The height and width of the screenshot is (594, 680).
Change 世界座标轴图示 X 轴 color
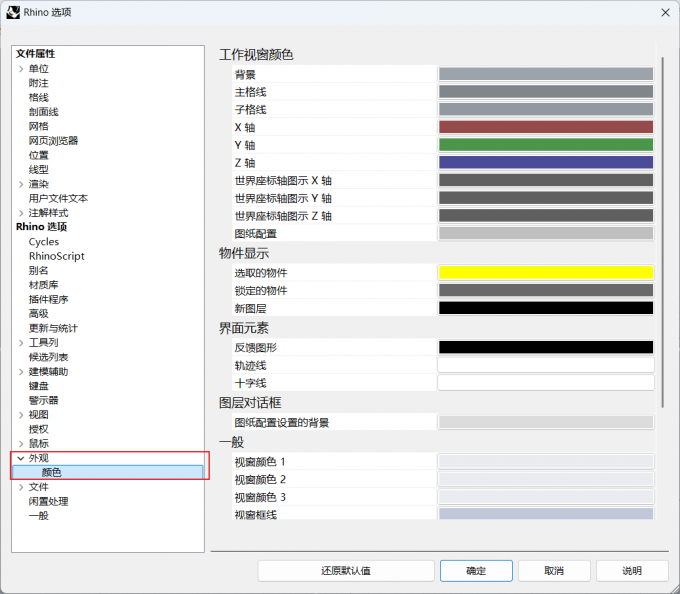click(x=546, y=180)
